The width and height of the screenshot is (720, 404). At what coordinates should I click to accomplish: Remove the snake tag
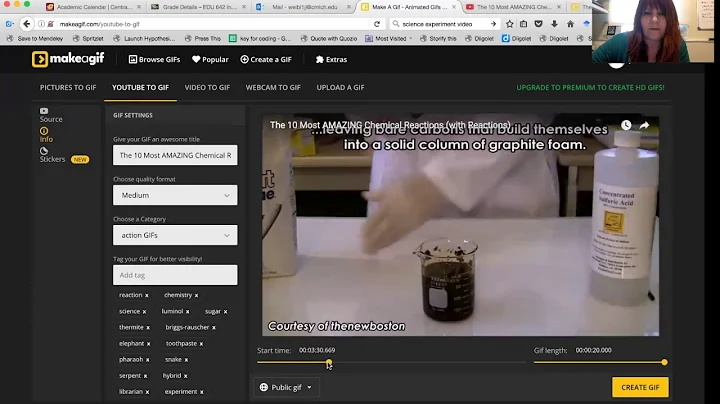[x=186, y=360]
